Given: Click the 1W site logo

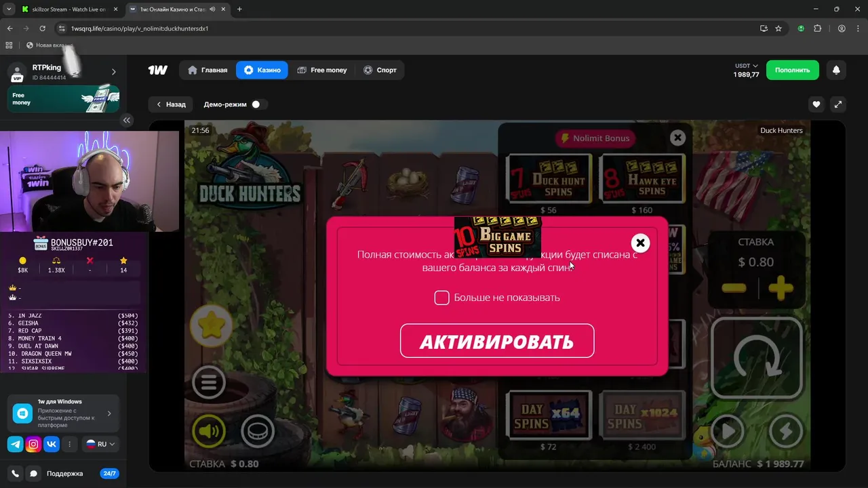Looking at the screenshot, I should (x=158, y=70).
